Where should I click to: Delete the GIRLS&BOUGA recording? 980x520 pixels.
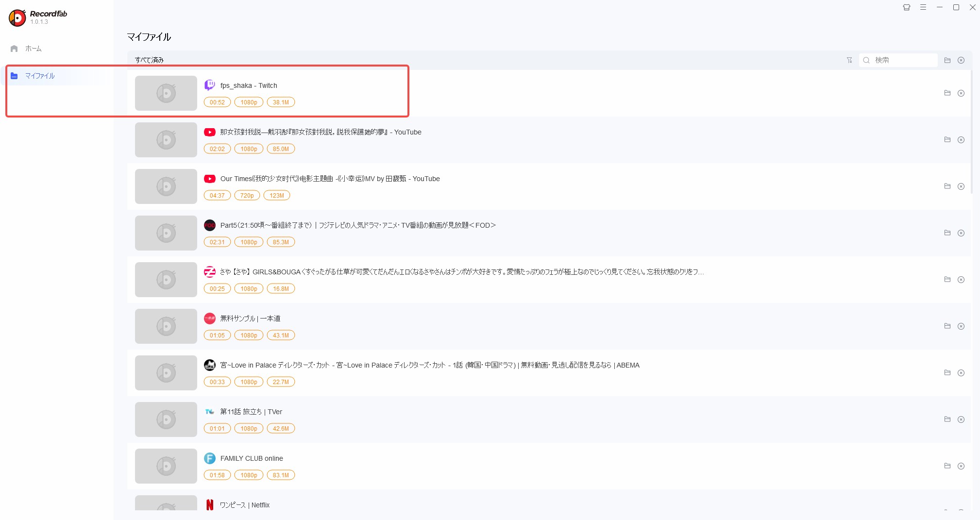coord(961,280)
